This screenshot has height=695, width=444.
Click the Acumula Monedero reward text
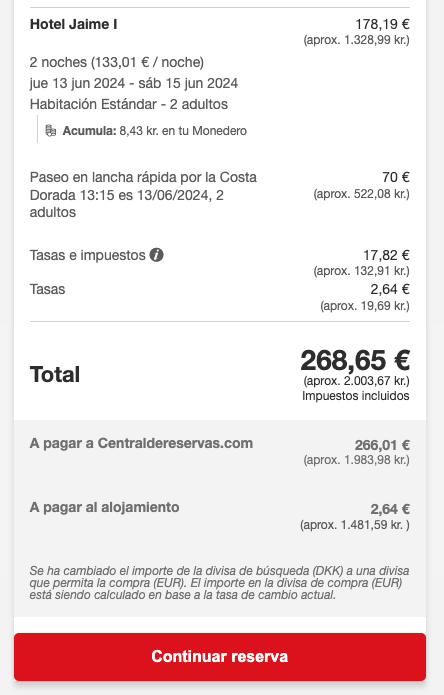click(155, 131)
